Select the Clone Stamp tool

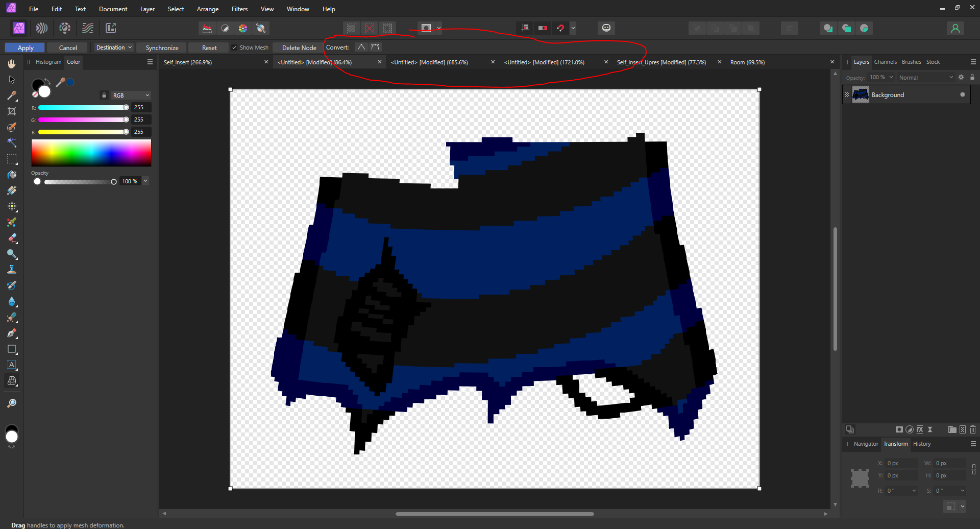[x=12, y=270]
